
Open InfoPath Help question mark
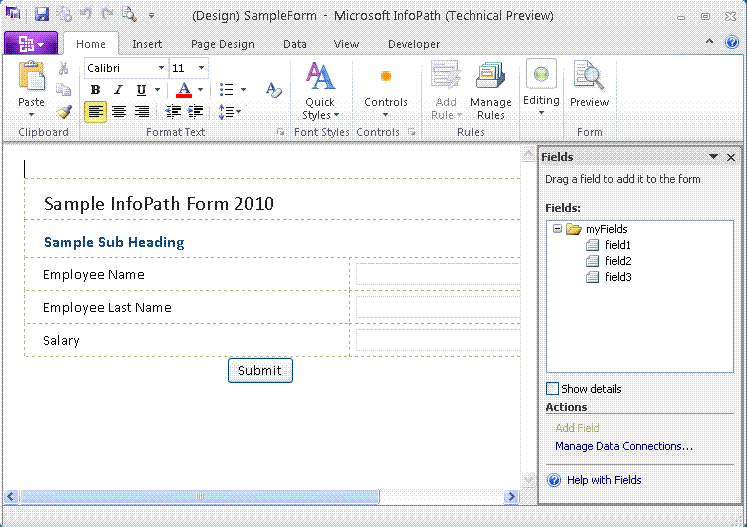pos(732,42)
